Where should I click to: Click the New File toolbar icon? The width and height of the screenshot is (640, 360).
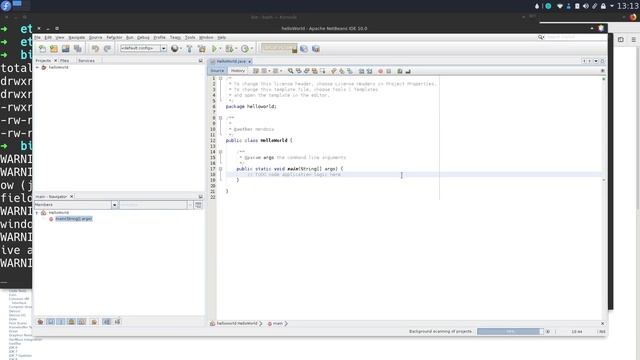tap(42, 49)
